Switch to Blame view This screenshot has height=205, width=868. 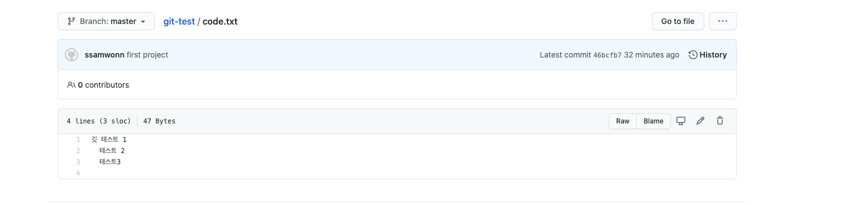click(x=654, y=121)
